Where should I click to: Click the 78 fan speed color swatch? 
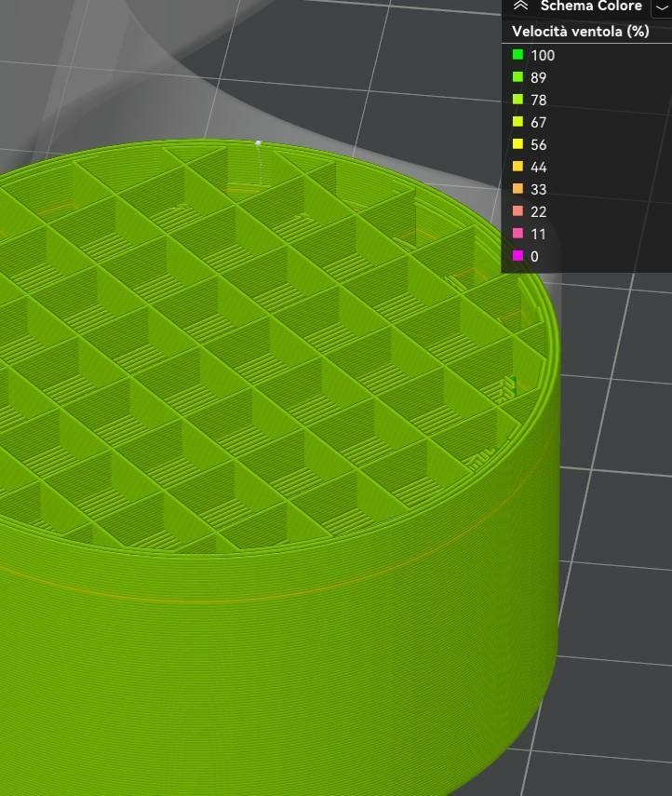coord(517,99)
